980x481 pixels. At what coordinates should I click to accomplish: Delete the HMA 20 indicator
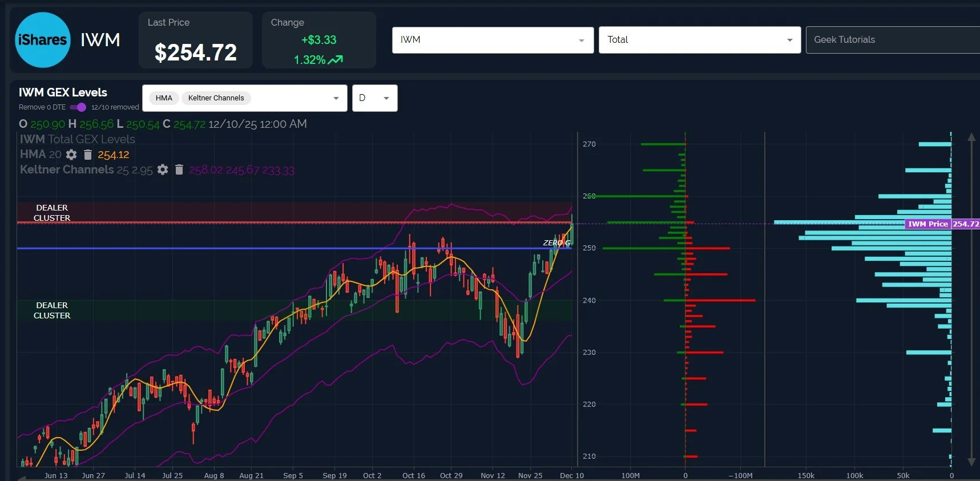click(88, 155)
